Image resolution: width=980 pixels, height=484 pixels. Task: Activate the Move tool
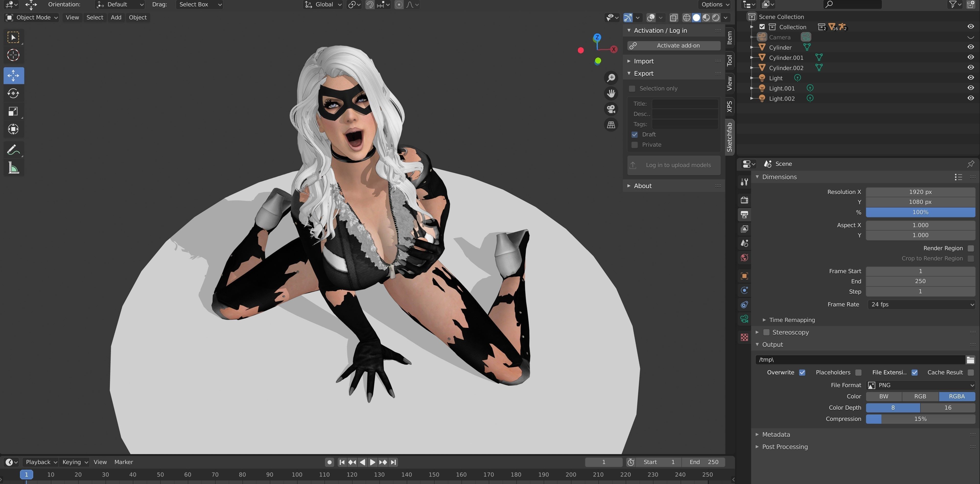(13, 75)
